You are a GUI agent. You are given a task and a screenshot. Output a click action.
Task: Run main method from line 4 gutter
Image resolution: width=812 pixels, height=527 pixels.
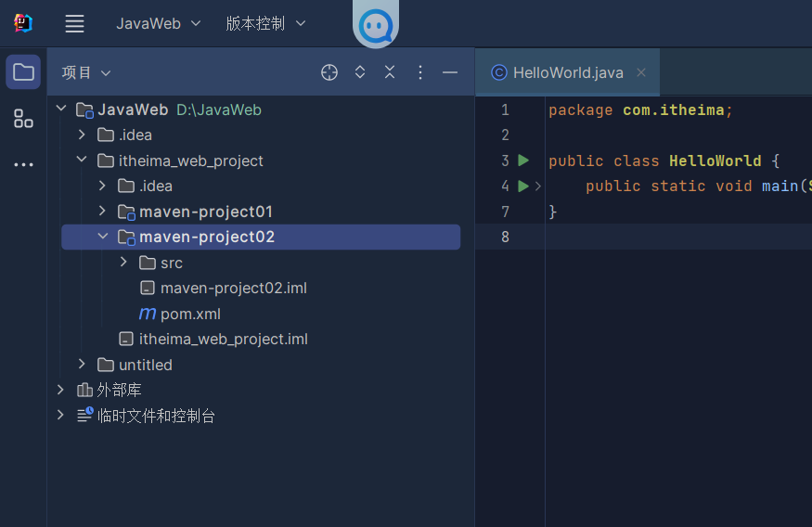(523, 186)
